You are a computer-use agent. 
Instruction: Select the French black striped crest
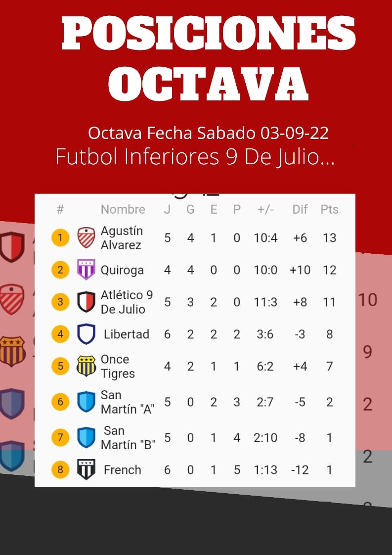pos(87,470)
